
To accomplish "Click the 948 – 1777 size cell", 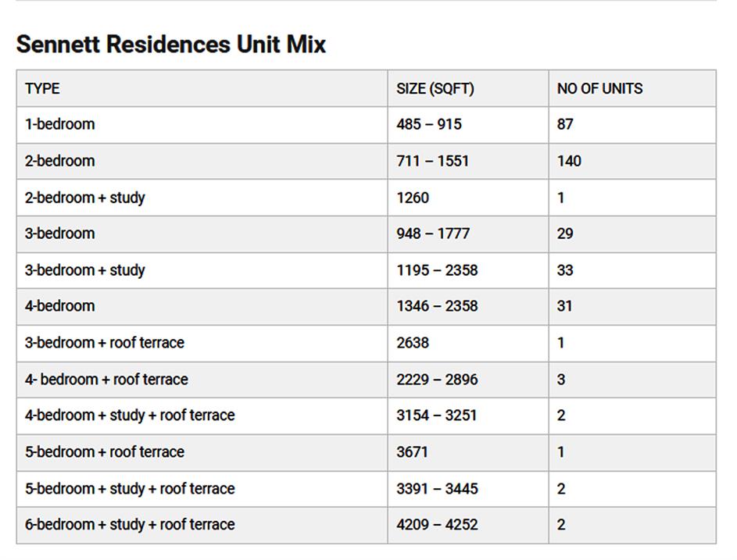I will [432, 234].
